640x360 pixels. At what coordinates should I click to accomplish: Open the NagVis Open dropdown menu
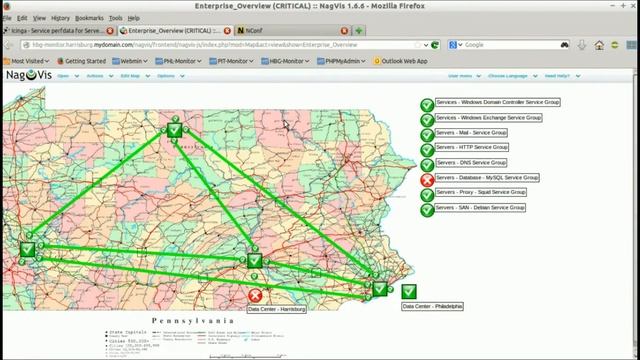point(68,76)
